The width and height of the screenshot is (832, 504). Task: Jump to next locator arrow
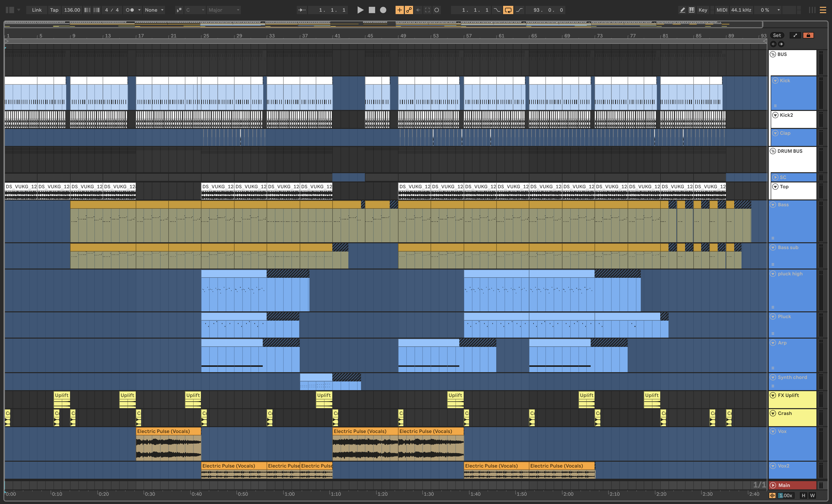pyautogui.click(x=781, y=44)
